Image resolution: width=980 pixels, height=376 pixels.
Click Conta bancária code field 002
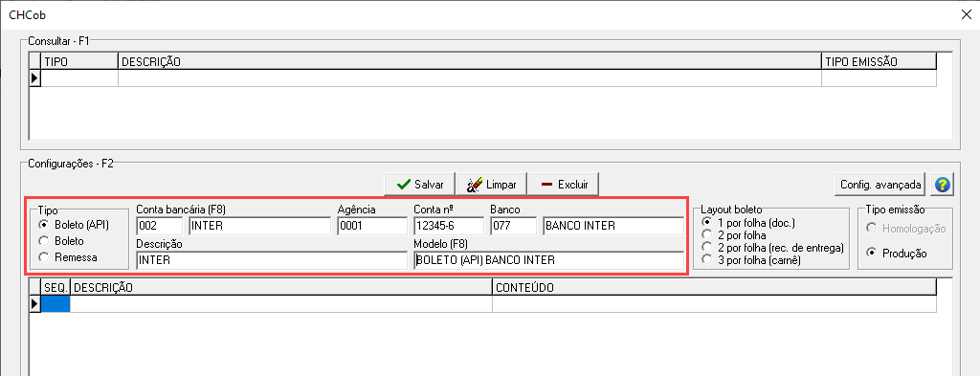159,226
